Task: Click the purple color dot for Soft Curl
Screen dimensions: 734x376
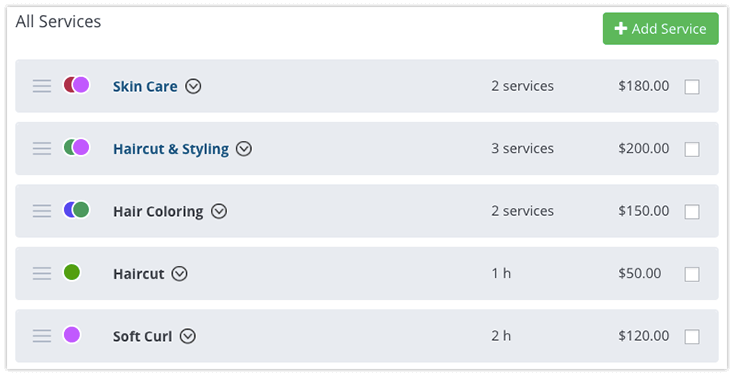Action: tap(72, 335)
